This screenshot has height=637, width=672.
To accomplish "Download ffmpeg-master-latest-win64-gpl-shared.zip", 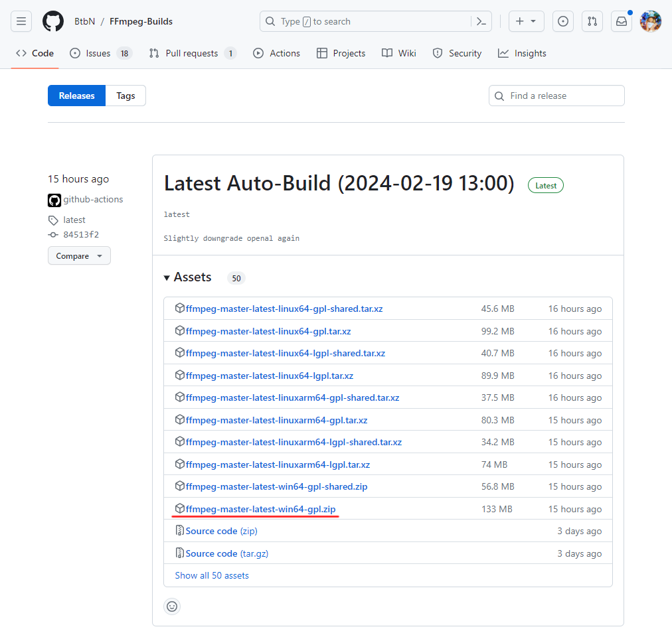I will point(276,486).
